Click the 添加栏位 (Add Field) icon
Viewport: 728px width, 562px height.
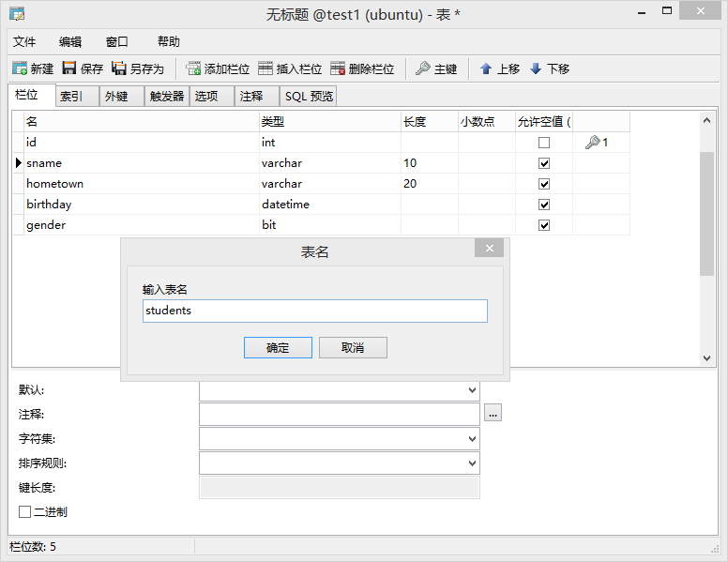click(x=194, y=68)
